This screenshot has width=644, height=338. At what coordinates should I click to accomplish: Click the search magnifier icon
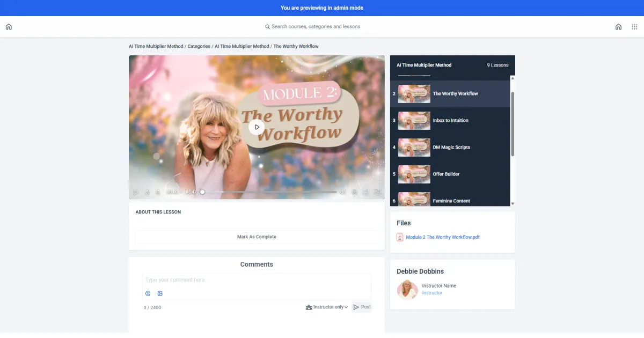tap(267, 27)
